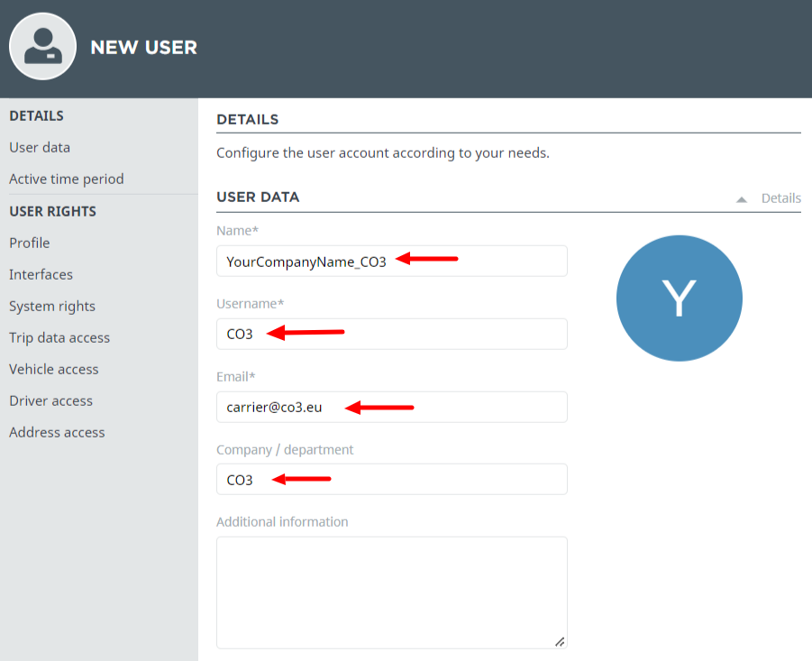This screenshot has width=812, height=661.
Task: Select Vehicle access in sidebar
Action: [54, 370]
